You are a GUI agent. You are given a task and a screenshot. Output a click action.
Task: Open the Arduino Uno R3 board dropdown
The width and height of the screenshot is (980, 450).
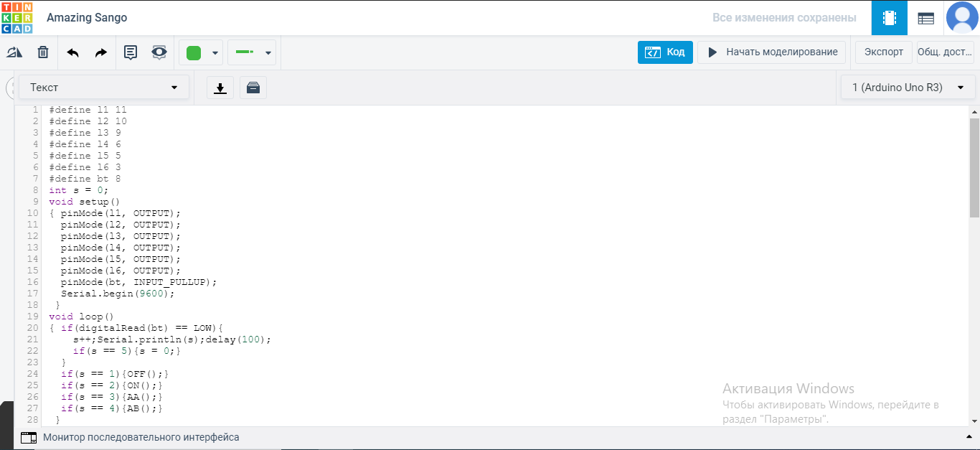click(908, 88)
